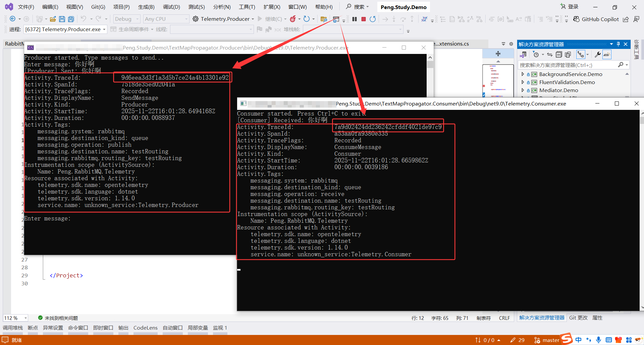Image resolution: width=644 pixels, height=345 pixels.
Task: Switch to the 局部变量 tab
Action: pos(198,328)
